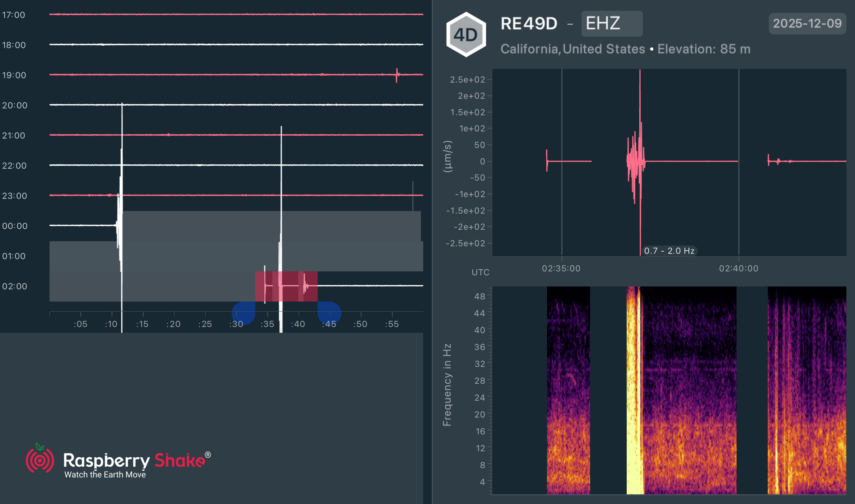Click the Elevation: 85 m text

[x=703, y=49]
